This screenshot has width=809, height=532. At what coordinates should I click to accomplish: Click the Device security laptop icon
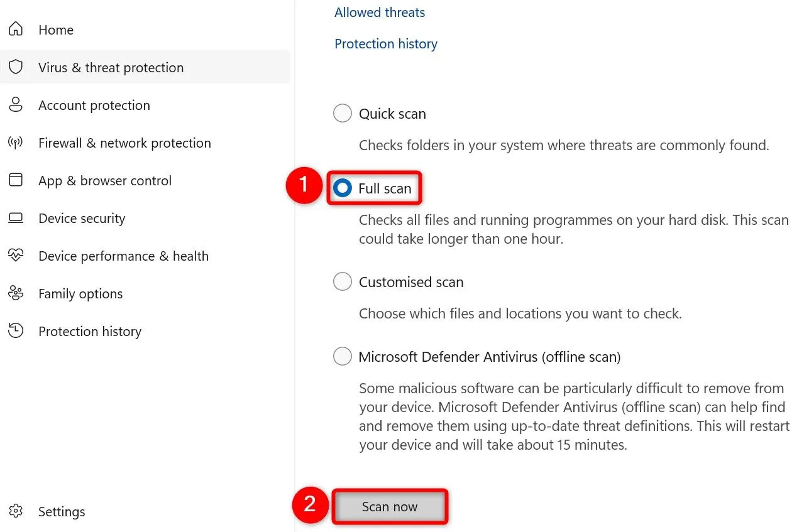point(16,218)
